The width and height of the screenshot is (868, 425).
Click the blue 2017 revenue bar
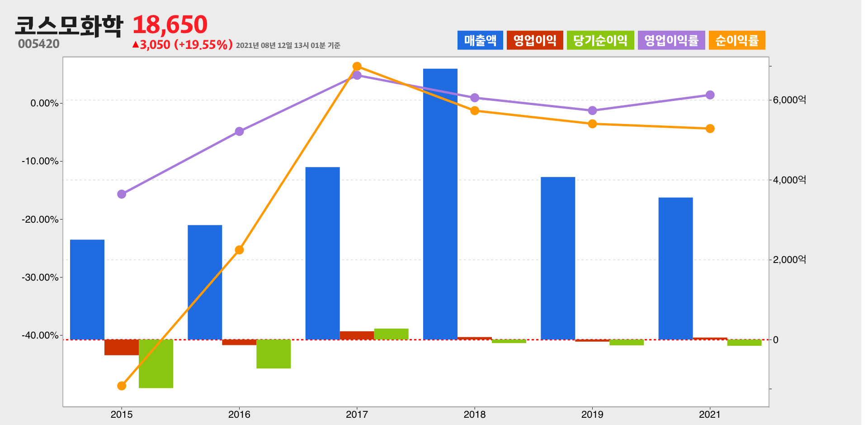click(x=322, y=253)
